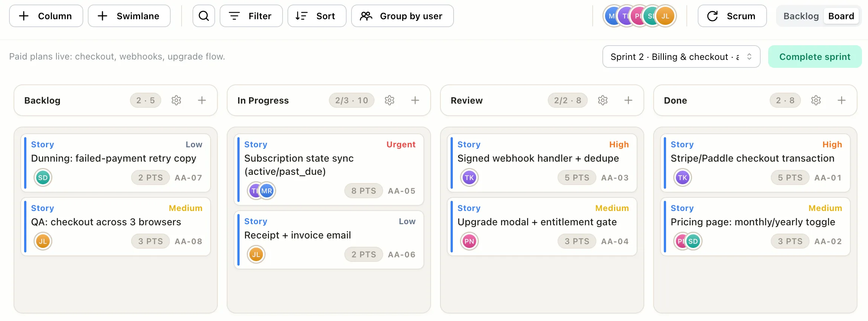The height and width of the screenshot is (321, 868).
Task: Click JL avatar on QA checkout card
Action: 43,241
